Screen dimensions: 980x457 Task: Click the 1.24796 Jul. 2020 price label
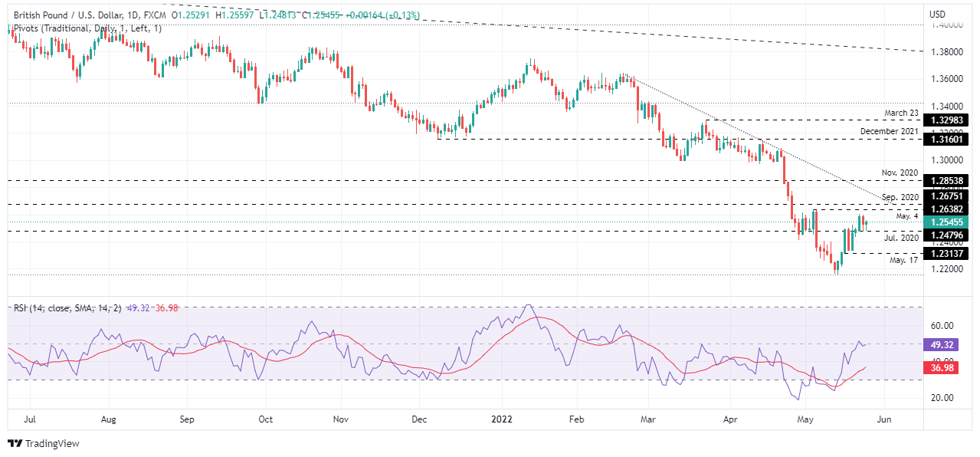pos(949,234)
